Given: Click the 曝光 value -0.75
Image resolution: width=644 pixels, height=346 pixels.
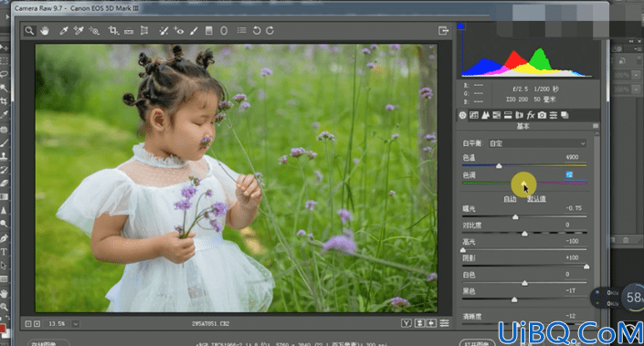Looking at the screenshot, I should pyautogui.click(x=574, y=208).
